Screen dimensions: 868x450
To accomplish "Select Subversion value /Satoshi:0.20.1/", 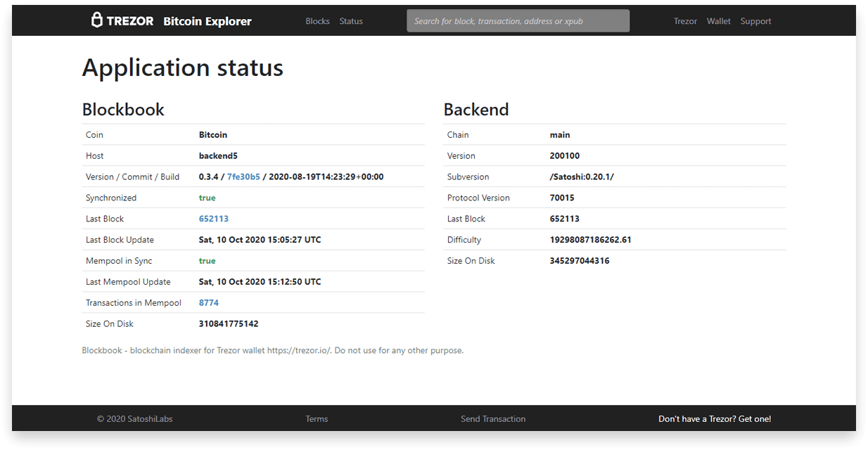I will pos(582,176).
